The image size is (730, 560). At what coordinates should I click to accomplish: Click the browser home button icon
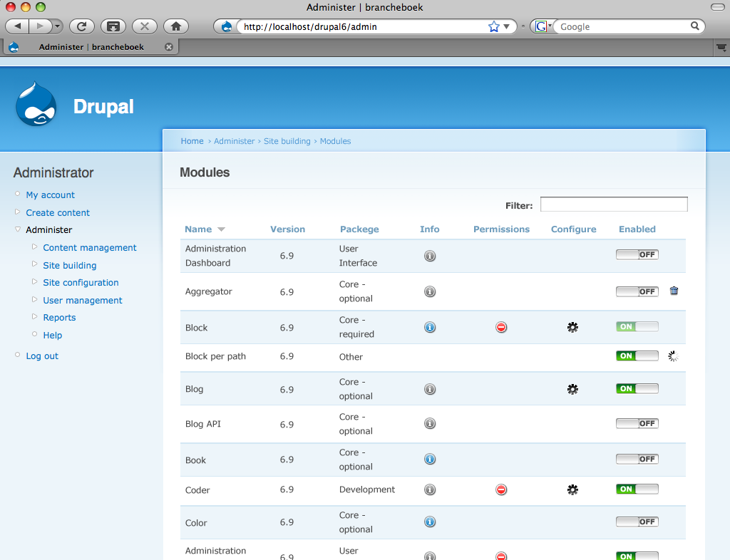point(175,26)
